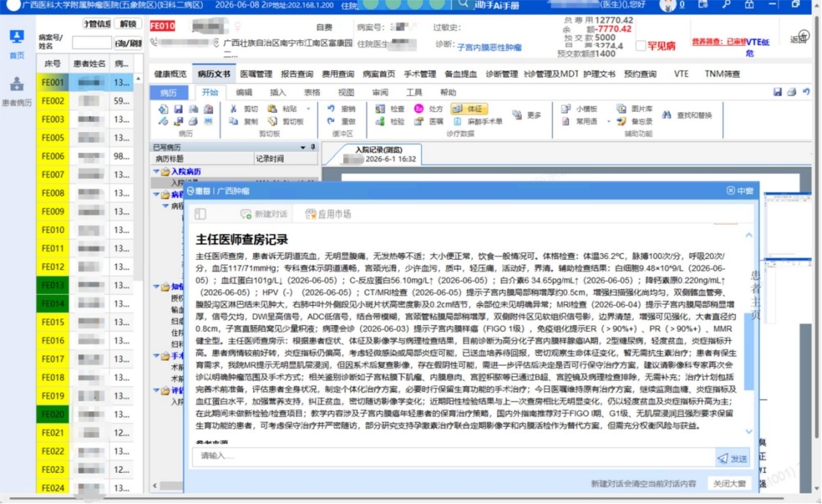The height and width of the screenshot is (504, 822).
Task: Click the bottom horizontal scrollbar
Action: point(397,498)
